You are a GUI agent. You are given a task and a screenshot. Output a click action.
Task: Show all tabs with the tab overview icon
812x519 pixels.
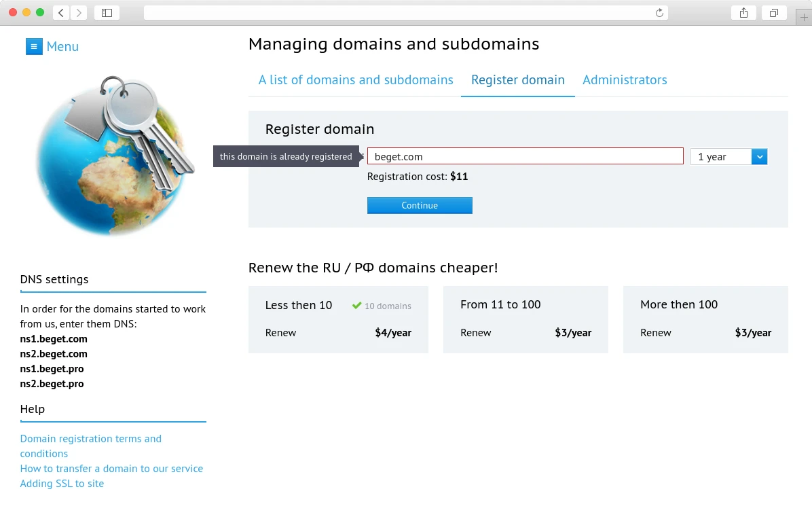(x=774, y=12)
